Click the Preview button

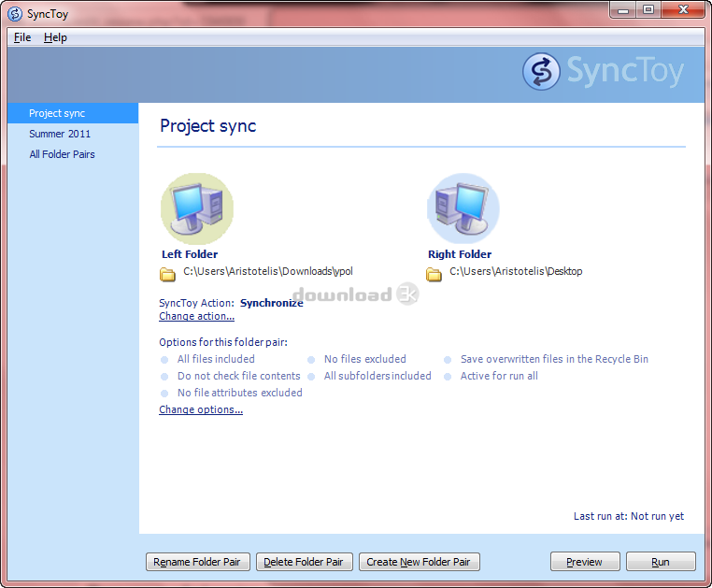585,562
